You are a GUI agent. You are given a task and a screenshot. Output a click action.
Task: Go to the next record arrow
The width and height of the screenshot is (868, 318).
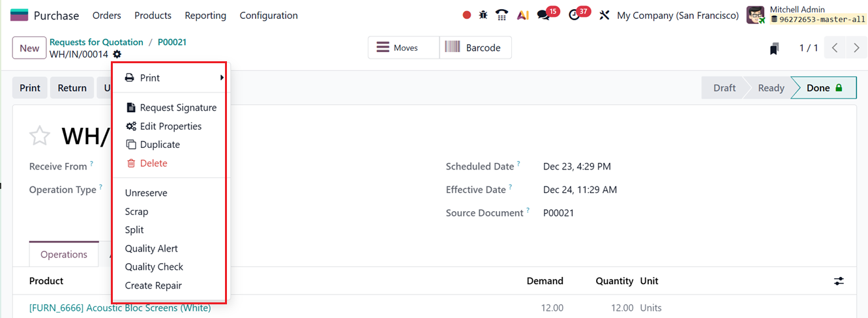point(856,48)
